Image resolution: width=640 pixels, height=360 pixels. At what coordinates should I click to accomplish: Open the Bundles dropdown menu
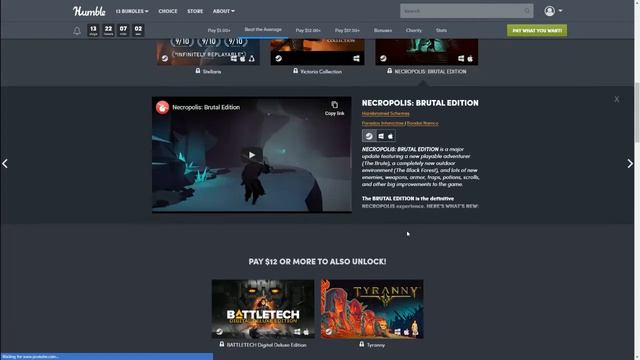click(132, 11)
